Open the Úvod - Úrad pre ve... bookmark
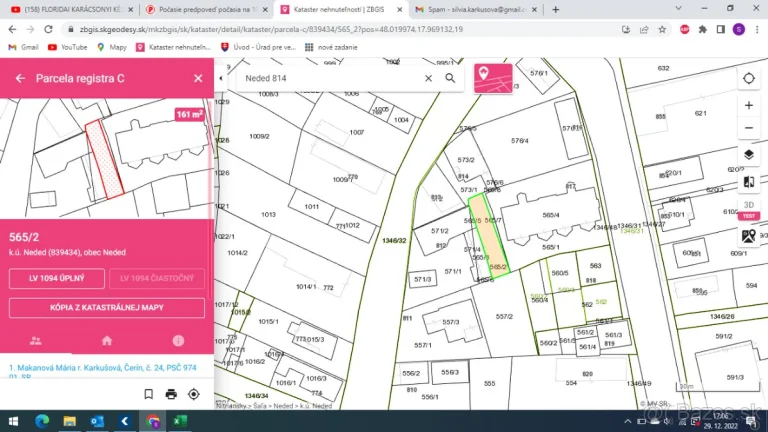 (259, 48)
